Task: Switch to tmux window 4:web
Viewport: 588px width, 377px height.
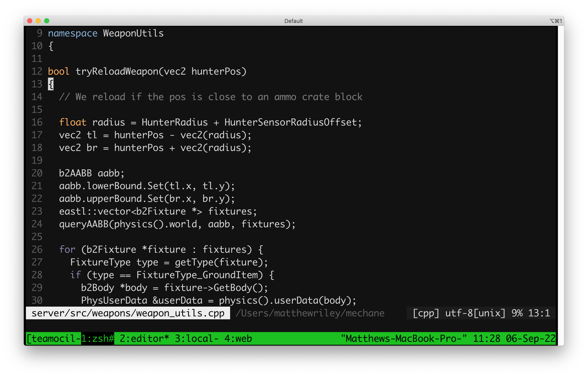Action: [x=238, y=339]
